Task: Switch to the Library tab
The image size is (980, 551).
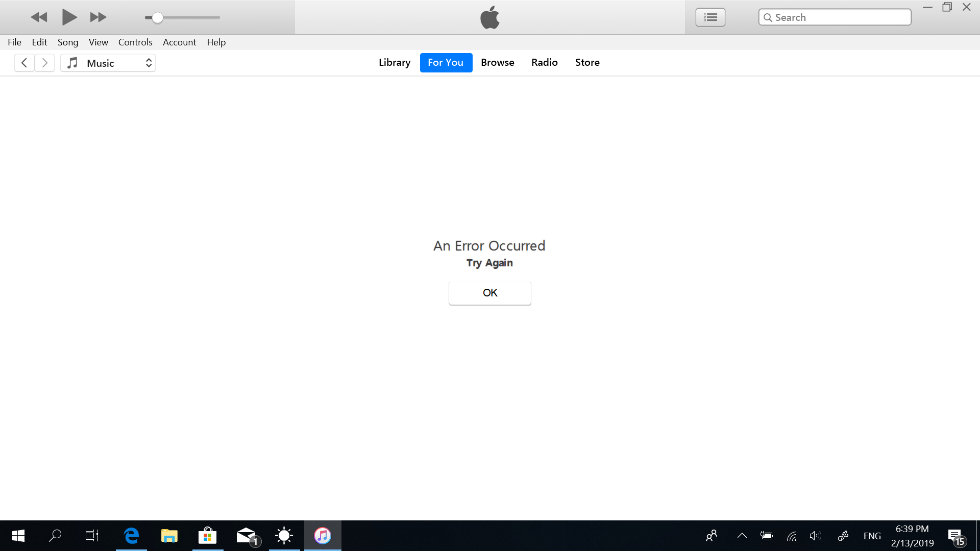Action: [x=394, y=62]
